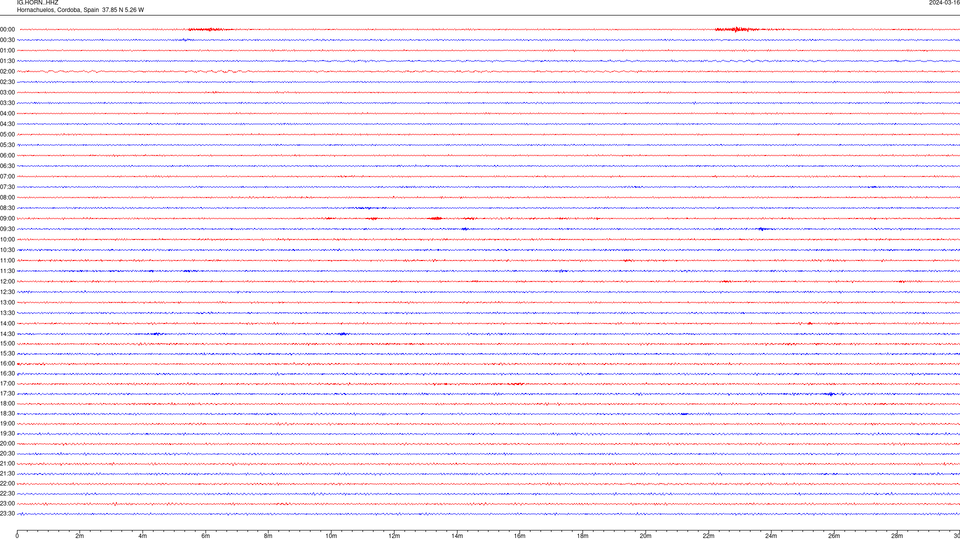The image size is (960, 540).
Task: Select the 22:00 trace time label
Action: (x=7, y=484)
